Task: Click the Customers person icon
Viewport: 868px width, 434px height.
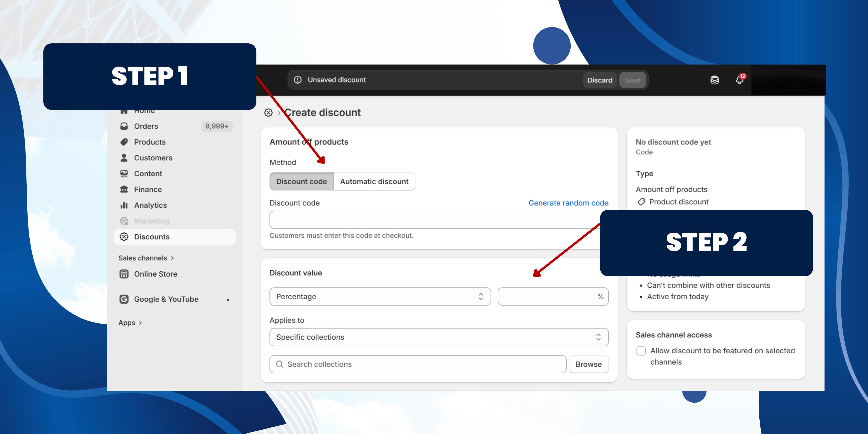Action: 124,158
